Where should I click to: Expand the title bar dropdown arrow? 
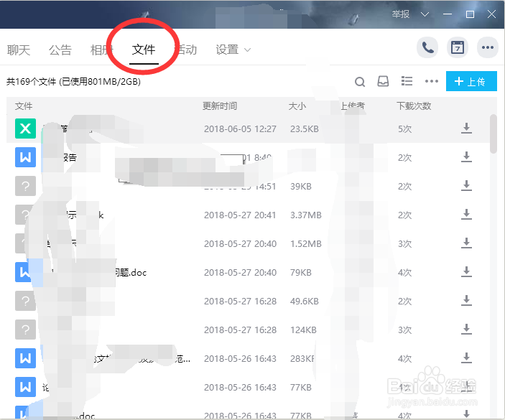[425, 14]
